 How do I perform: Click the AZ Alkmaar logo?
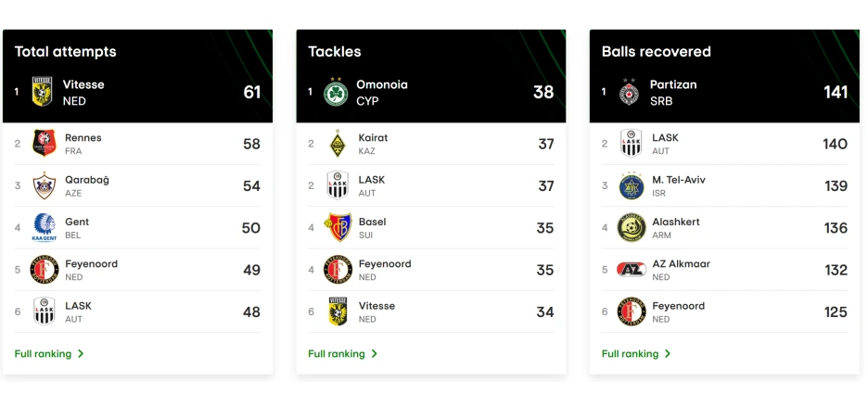[x=632, y=270]
